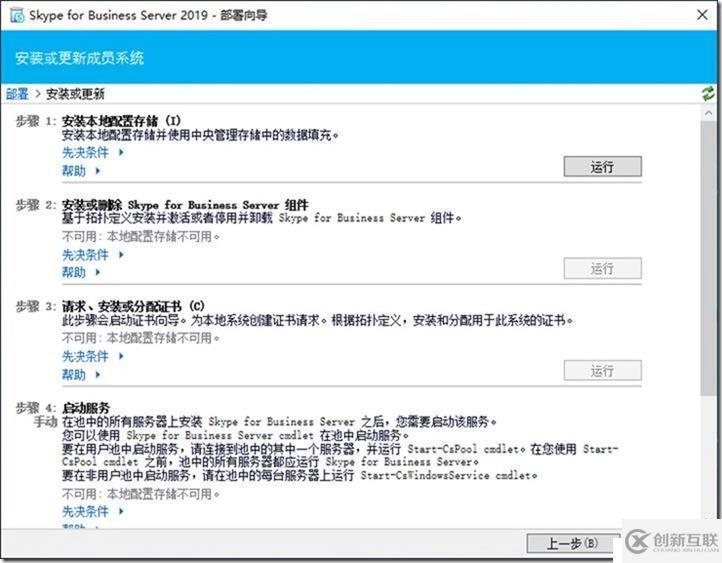Open 先决条件 link under step 1

coord(85,152)
